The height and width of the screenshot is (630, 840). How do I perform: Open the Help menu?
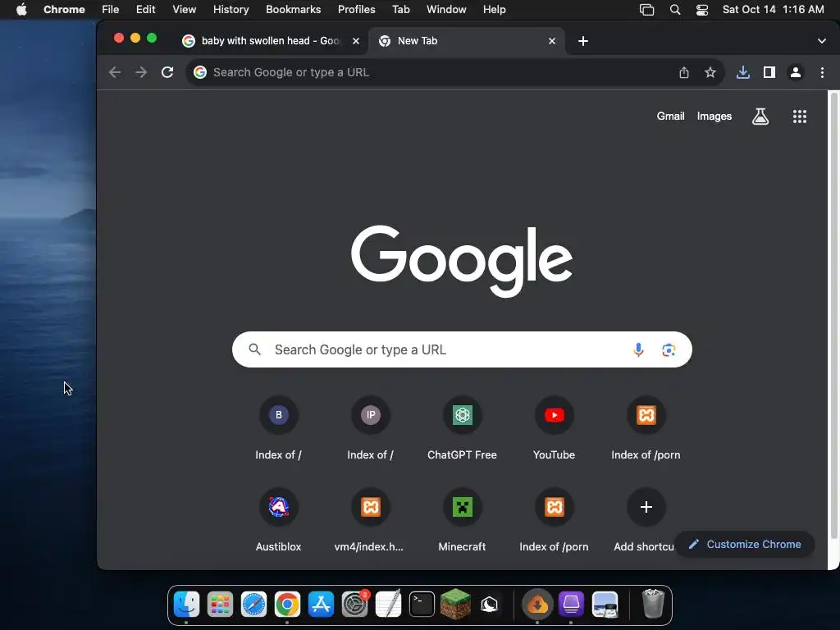pyautogui.click(x=494, y=10)
